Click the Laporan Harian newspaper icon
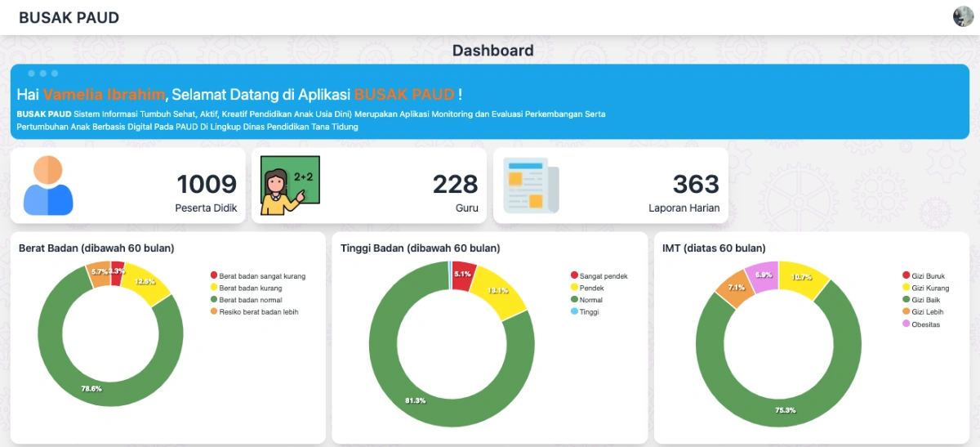Viewport: 980px width, 447px height. [530, 186]
